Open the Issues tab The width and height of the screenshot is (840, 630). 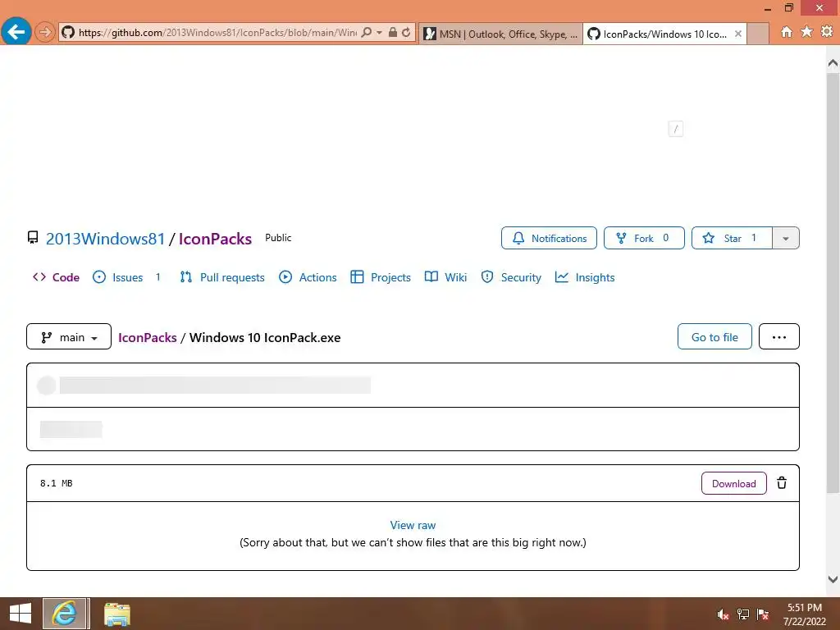click(x=126, y=277)
